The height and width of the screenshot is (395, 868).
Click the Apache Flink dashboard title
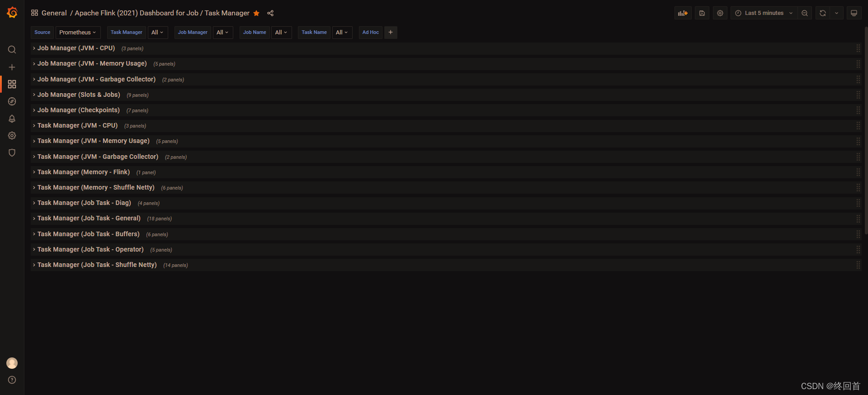pyautogui.click(x=162, y=13)
